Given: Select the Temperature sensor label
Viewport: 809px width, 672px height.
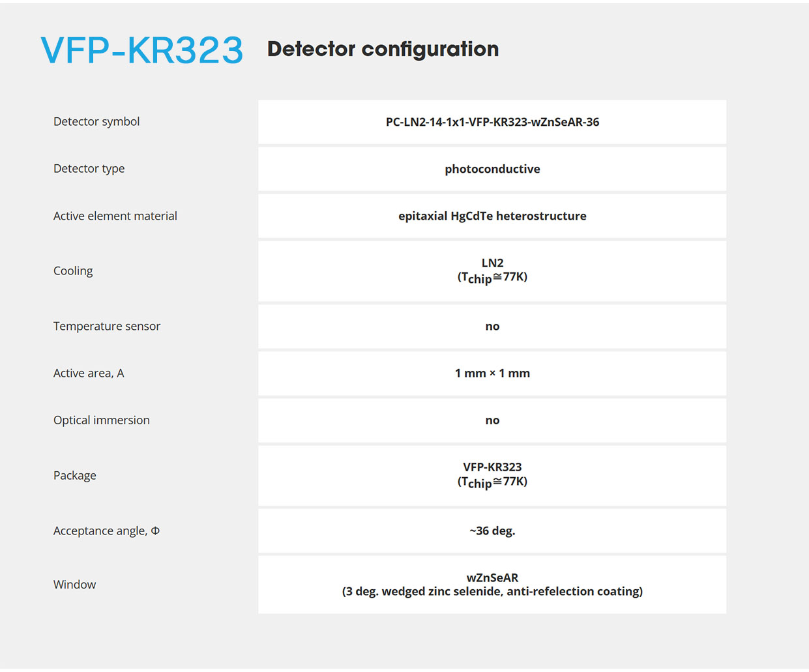Looking at the screenshot, I should click(x=107, y=326).
